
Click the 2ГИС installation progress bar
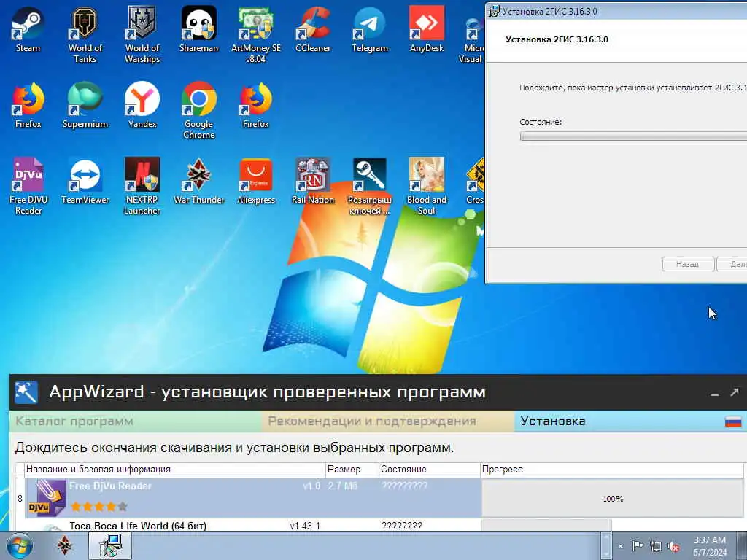pos(633,136)
